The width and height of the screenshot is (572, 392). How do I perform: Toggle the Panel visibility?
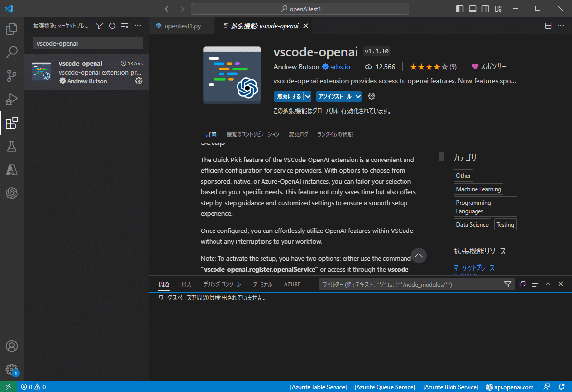(472, 8)
